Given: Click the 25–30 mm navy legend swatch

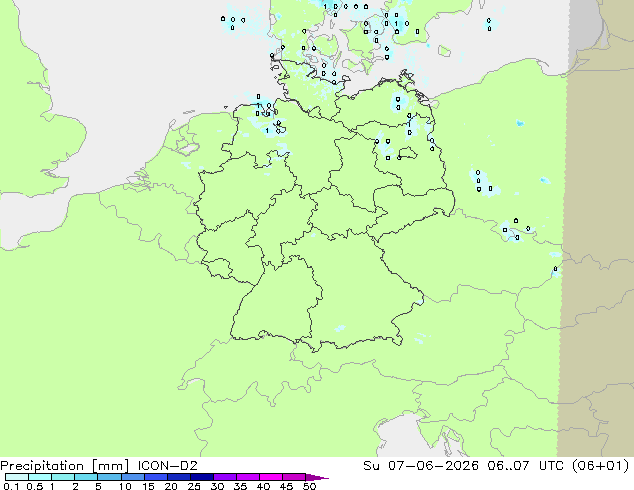Looking at the screenshot, I should click(x=202, y=477).
